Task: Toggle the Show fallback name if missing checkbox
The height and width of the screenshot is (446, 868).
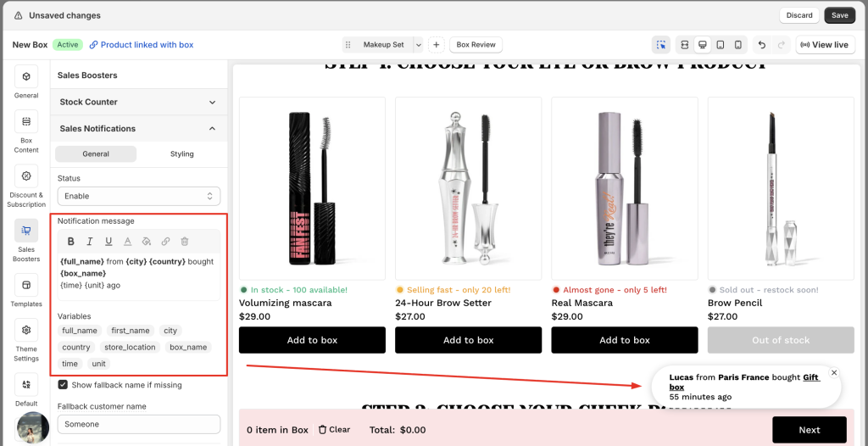Action: [64, 385]
